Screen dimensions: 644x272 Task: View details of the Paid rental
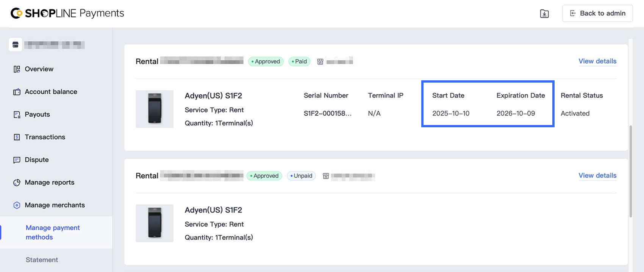tap(597, 61)
